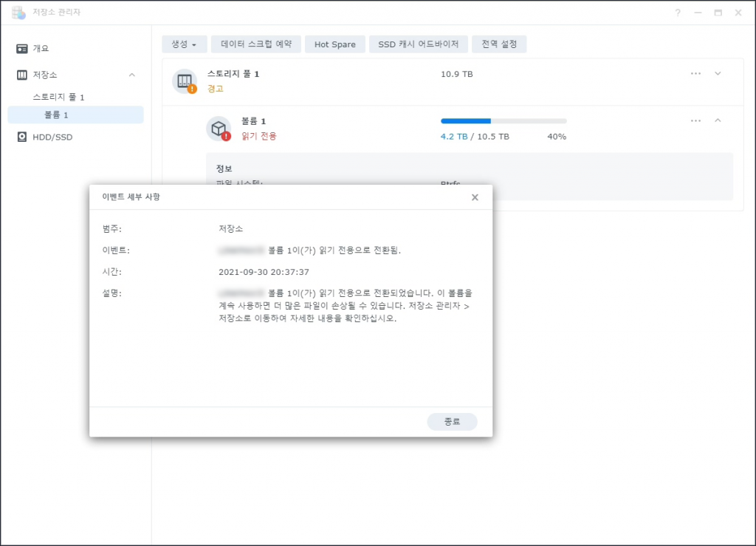Collapse the 볼륨 1 details chevron
This screenshot has width=756, height=546.
pyautogui.click(x=718, y=120)
